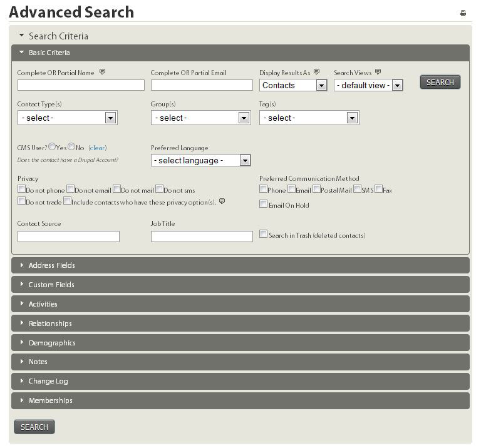Click help icon after privacy options checkbox label
481x448 pixels.
tap(222, 201)
